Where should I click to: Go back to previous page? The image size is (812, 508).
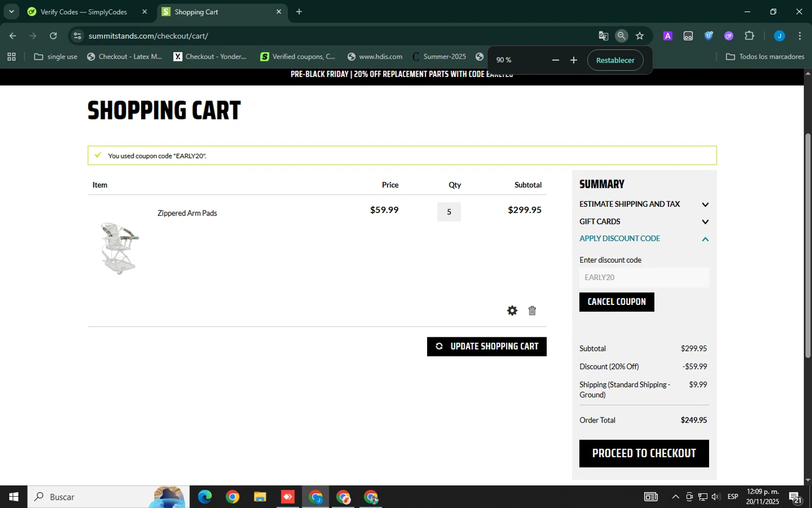click(13, 36)
